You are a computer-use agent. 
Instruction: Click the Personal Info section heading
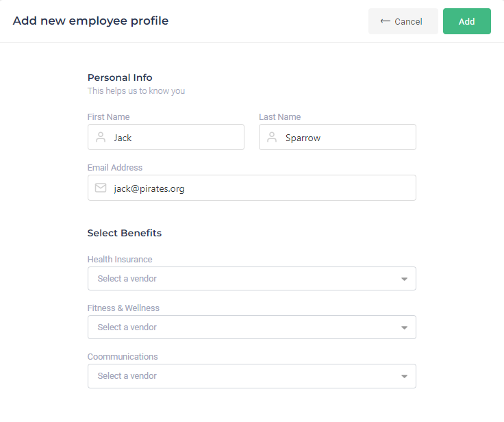[x=120, y=77]
